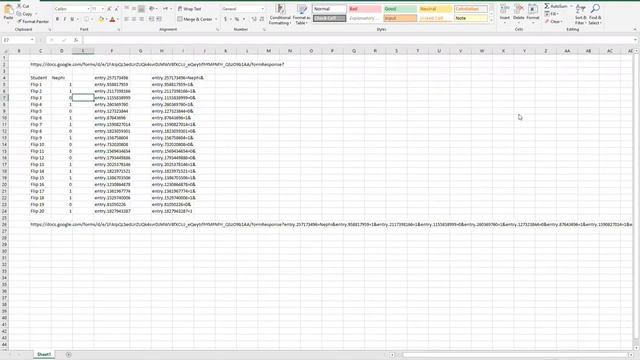Click the horizontal scrollbar
Viewport: 640px width, 360px height.
pyautogui.click(x=516, y=355)
